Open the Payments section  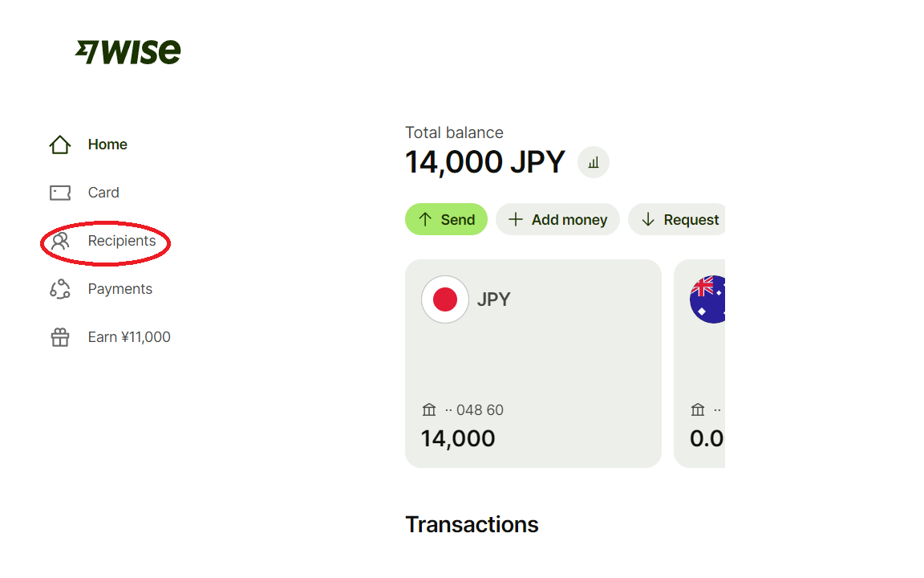tap(120, 289)
